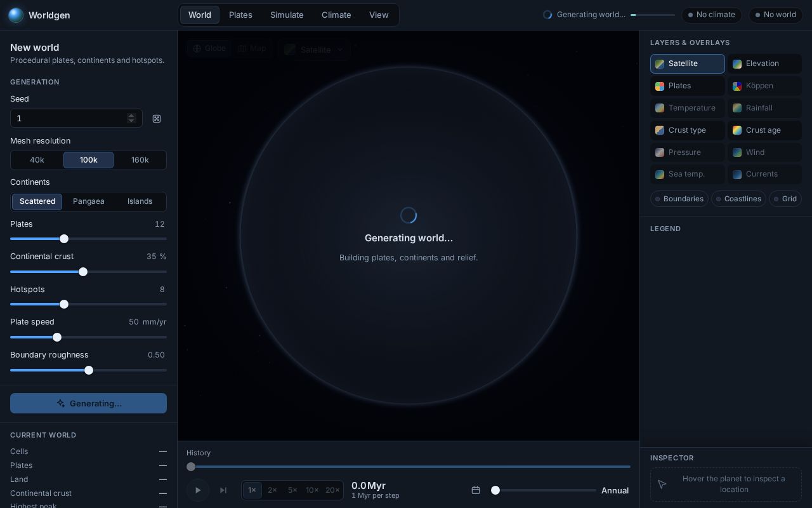
Task: Click the Worldgen globe logo icon
Action: [16, 15]
